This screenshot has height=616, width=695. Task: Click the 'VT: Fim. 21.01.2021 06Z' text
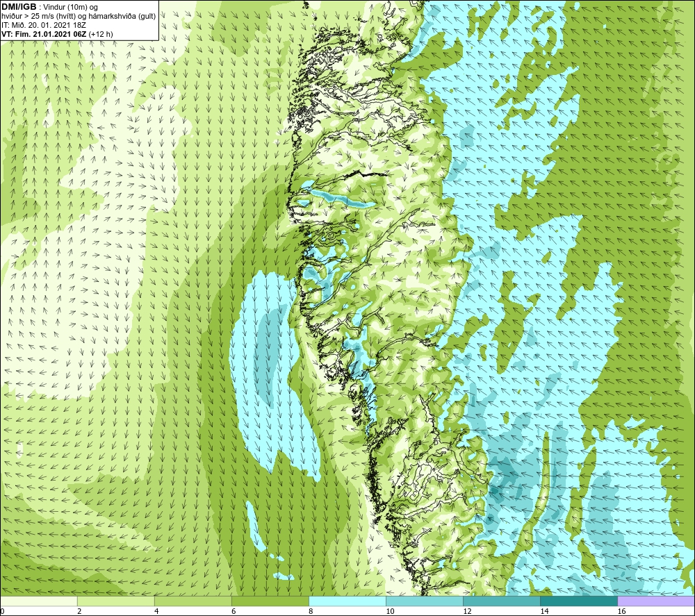[x=44, y=34]
